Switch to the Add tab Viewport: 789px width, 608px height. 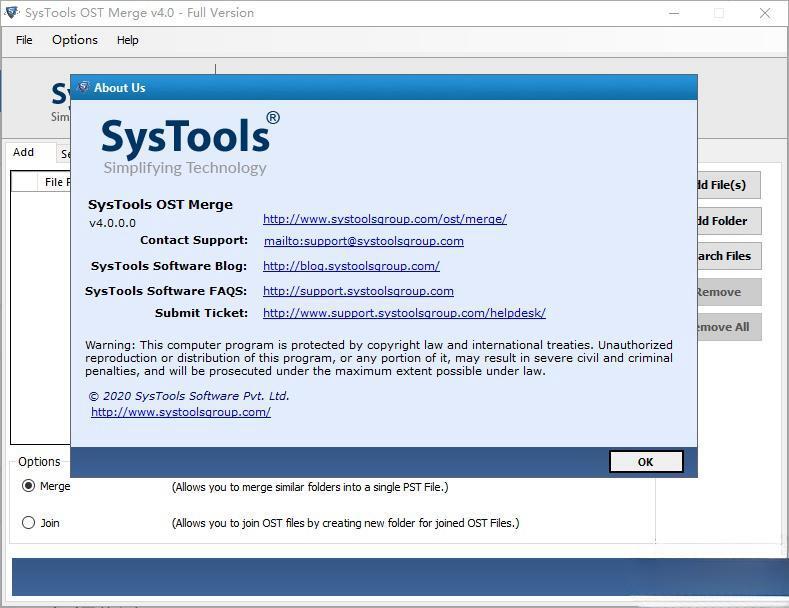23,153
